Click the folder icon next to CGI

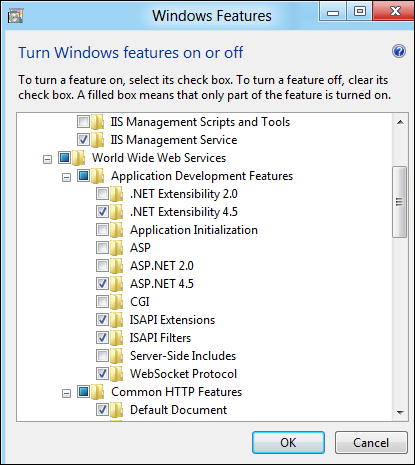pos(116,302)
